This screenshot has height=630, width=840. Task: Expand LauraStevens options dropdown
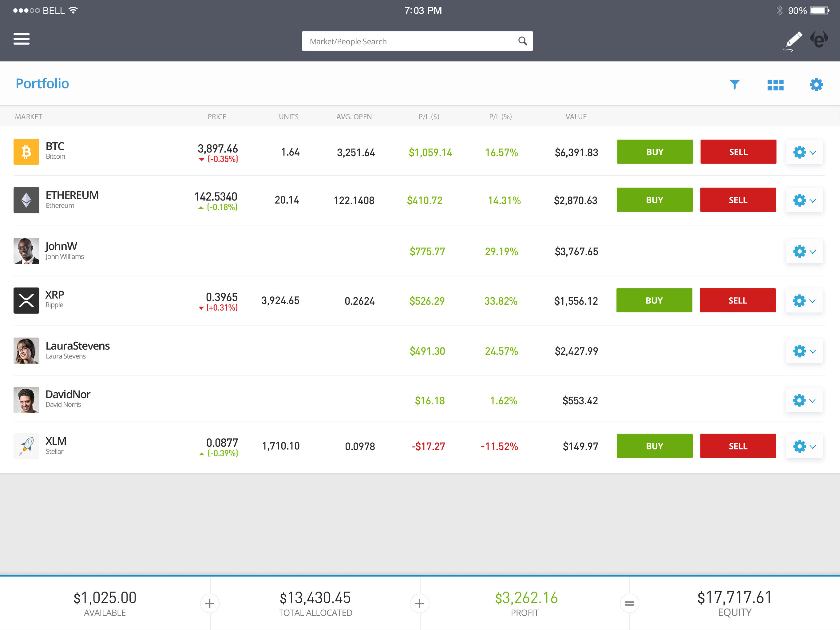pos(804,351)
